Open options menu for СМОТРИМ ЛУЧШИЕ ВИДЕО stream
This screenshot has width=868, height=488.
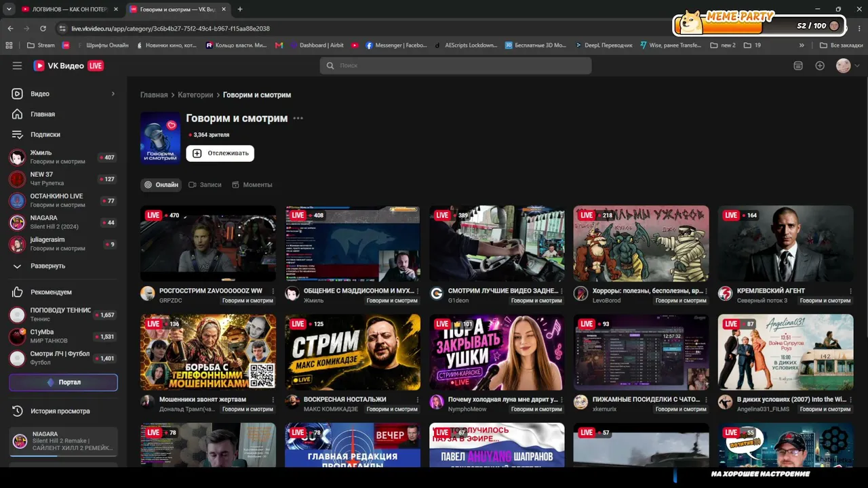(x=562, y=291)
